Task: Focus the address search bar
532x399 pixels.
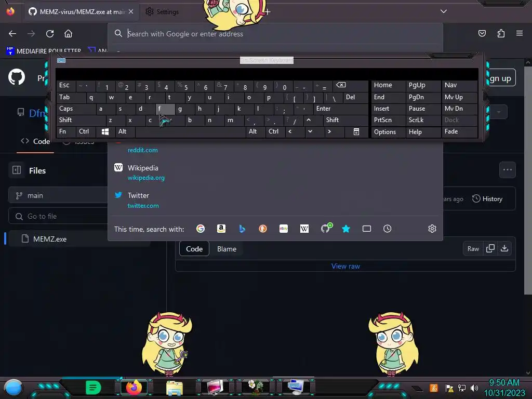Action: pos(275,34)
